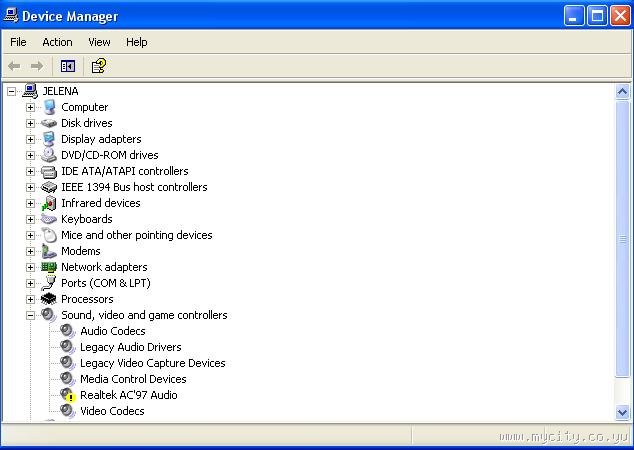Expand the Computer node
Screen dimensions: 634x450
coord(30,108)
